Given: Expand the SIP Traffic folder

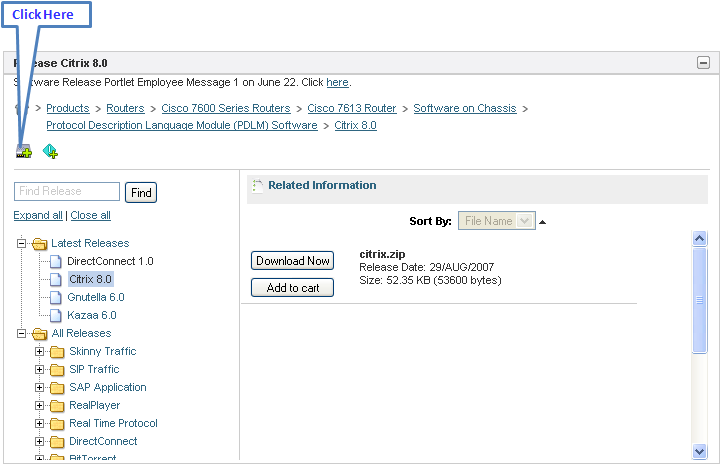Looking at the screenshot, I should click(39, 370).
